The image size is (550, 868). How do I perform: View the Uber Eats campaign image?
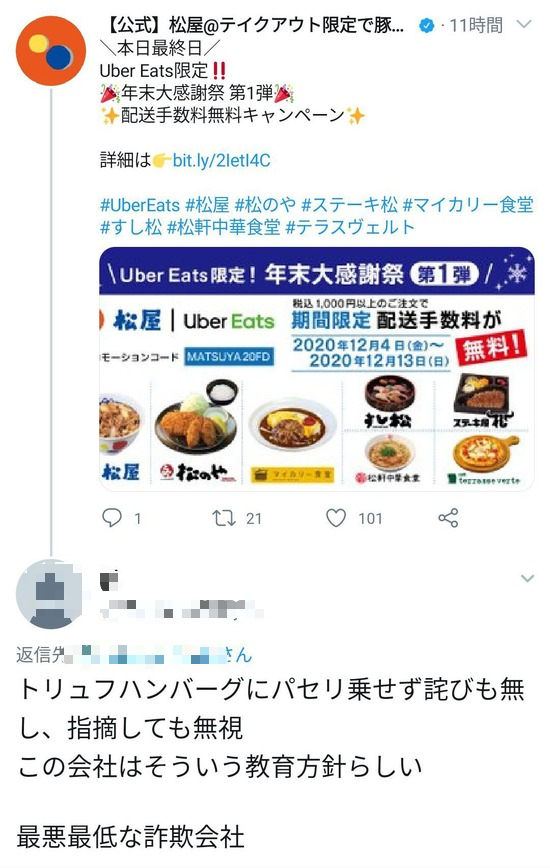click(x=316, y=369)
